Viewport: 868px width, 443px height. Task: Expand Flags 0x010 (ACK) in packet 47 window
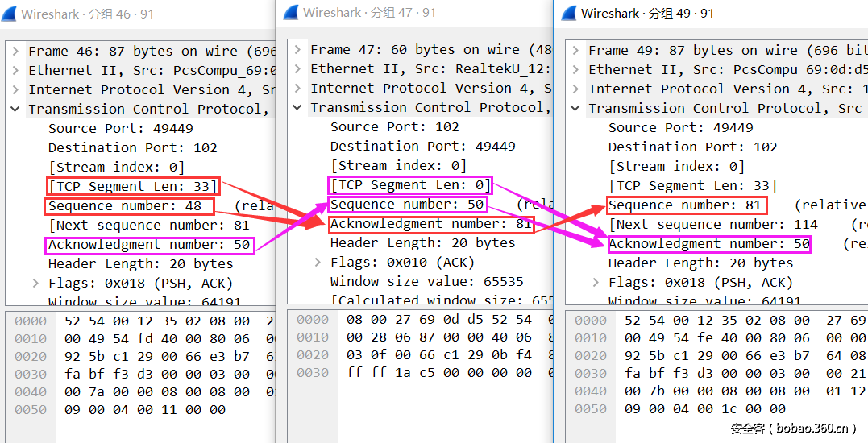[318, 263]
